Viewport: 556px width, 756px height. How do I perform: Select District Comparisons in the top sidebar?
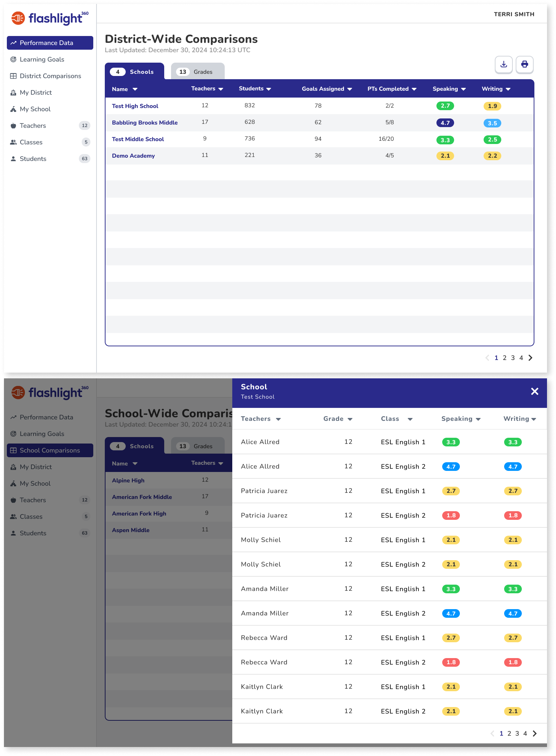click(50, 76)
